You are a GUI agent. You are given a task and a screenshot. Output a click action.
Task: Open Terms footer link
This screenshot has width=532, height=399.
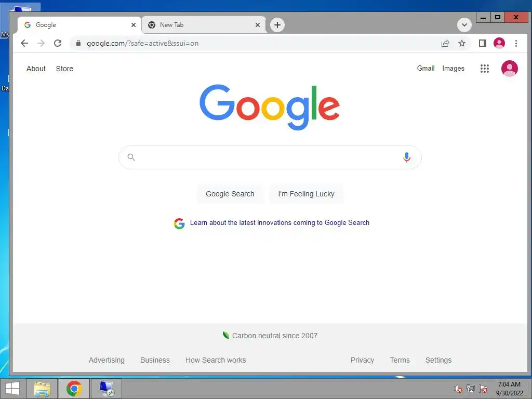(x=400, y=360)
